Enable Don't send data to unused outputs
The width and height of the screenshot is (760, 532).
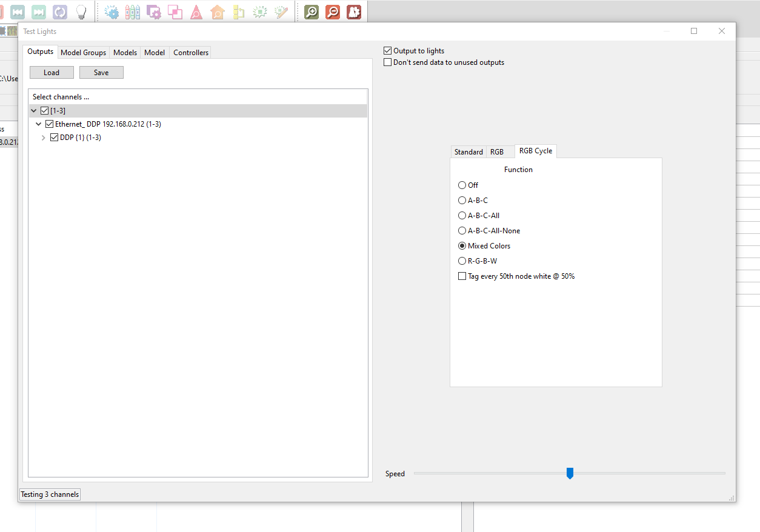coord(387,62)
